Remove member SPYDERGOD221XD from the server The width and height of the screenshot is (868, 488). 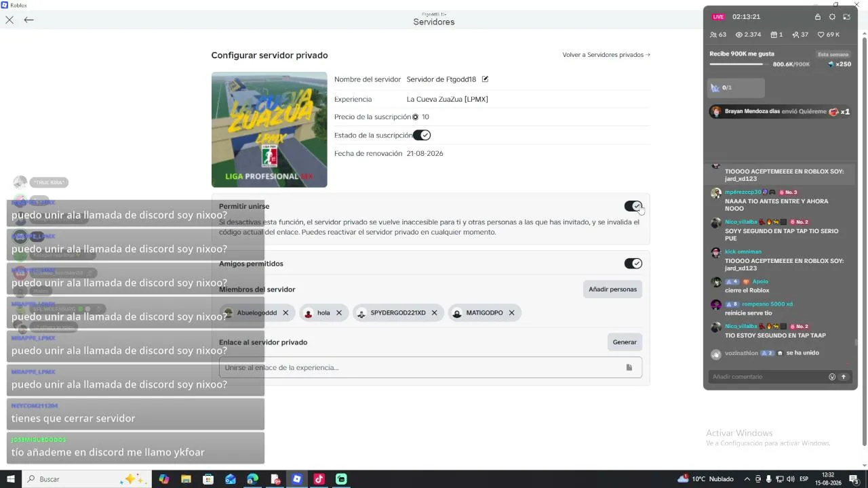tap(434, 312)
